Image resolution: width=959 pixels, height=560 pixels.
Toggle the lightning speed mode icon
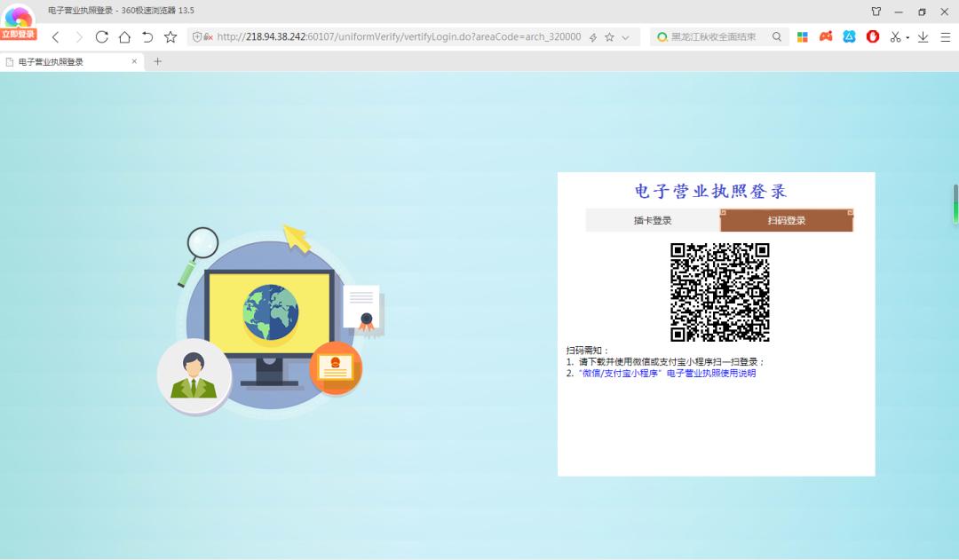tap(592, 37)
